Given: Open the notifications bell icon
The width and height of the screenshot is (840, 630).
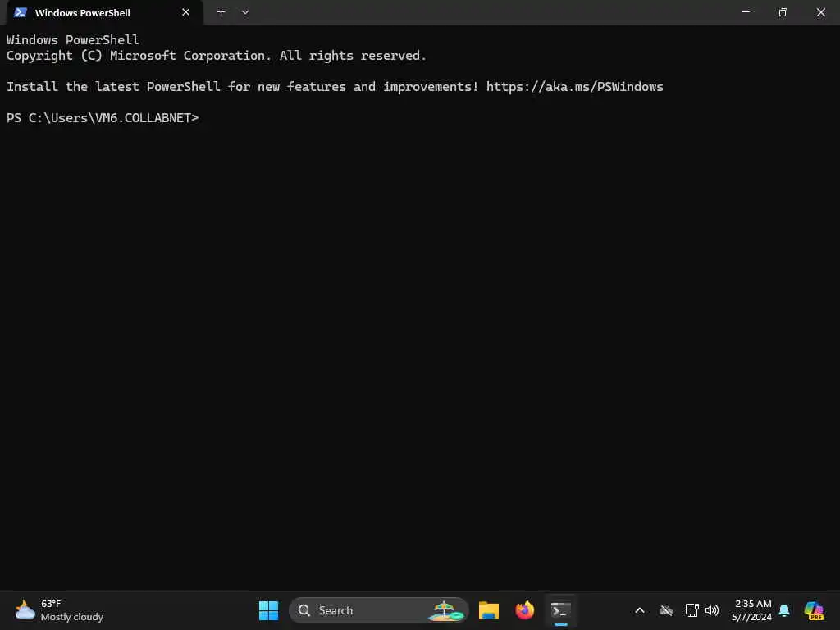Looking at the screenshot, I should point(784,610).
